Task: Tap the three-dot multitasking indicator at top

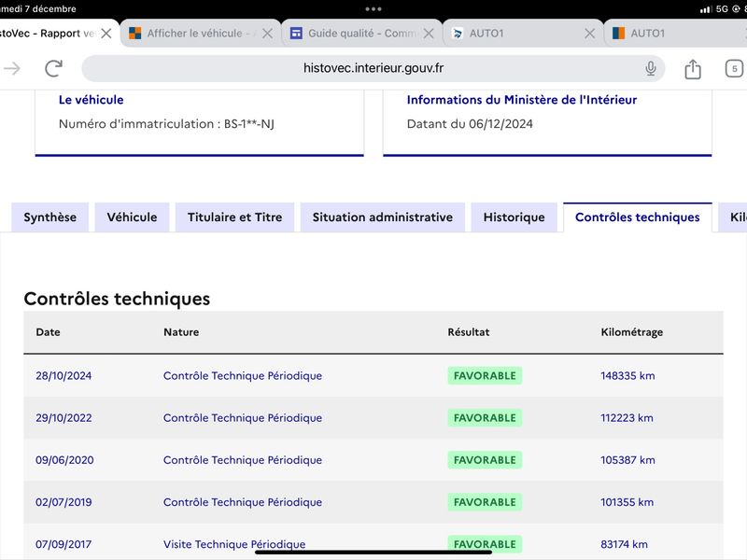Action: point(373,9)
